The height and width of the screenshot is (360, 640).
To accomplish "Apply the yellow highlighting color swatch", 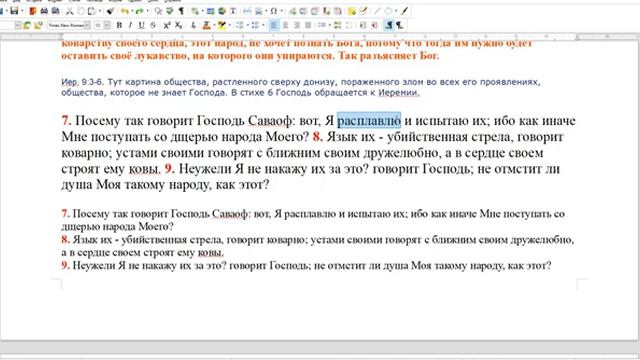I will [222, 25].
